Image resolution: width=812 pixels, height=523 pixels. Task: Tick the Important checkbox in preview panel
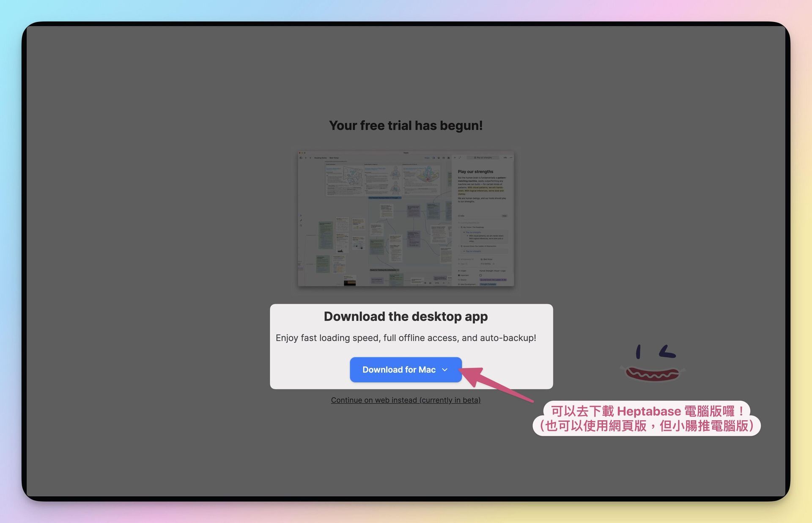480,275
